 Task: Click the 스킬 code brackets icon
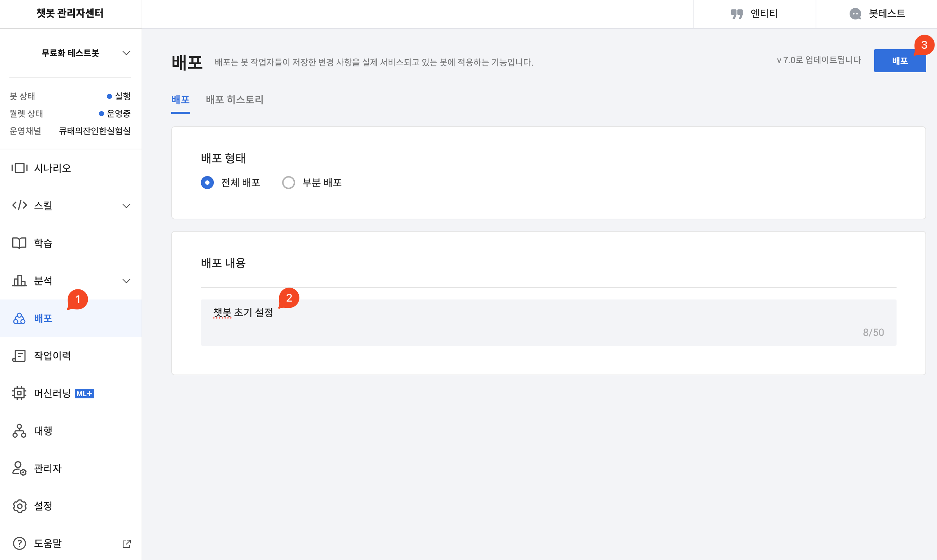point(19,205)
